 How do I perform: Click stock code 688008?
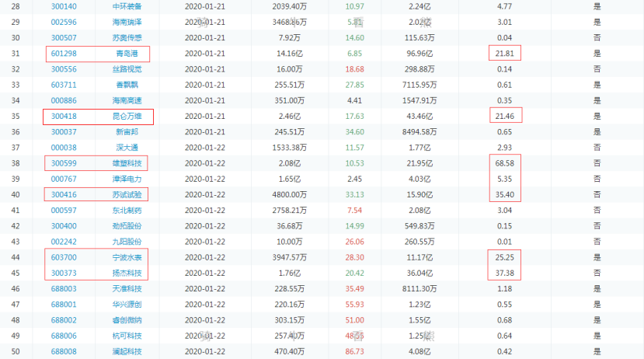tap(64, 351)
